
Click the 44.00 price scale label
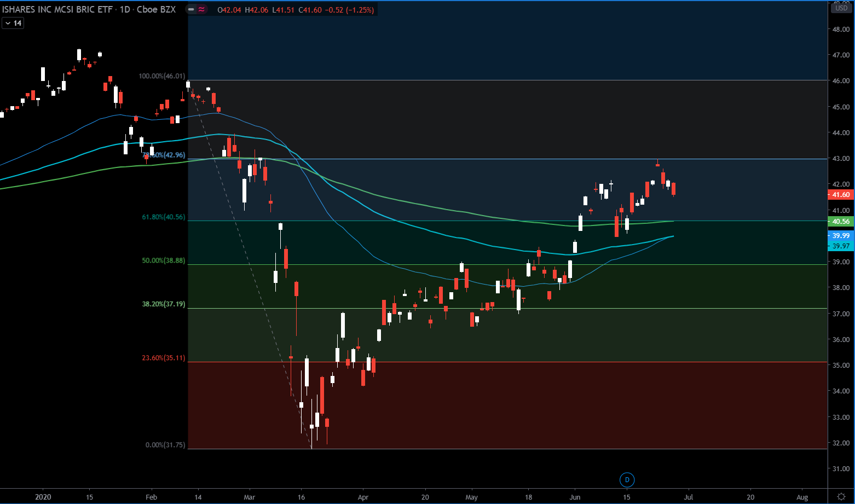(x=840, y=133)
